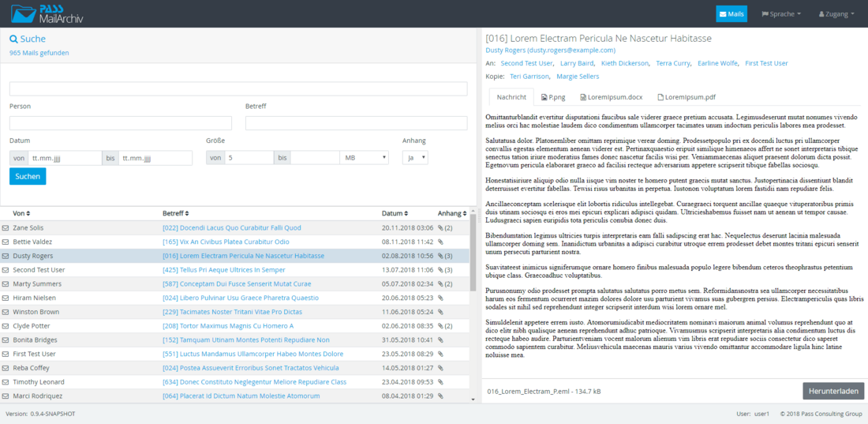Click the envelope icon next to Zane Solis

(x=6, y=228)
